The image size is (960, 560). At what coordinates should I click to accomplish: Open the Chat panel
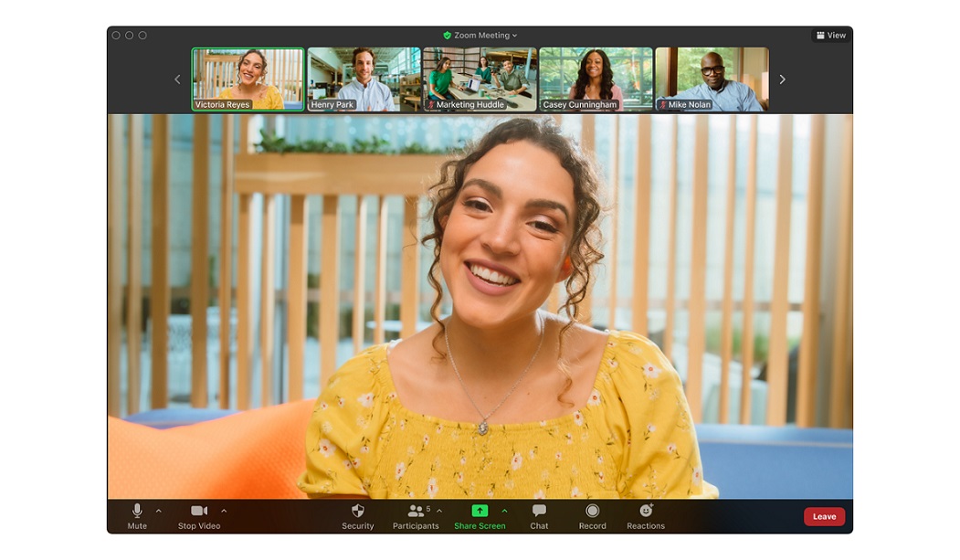coord(539,516)
